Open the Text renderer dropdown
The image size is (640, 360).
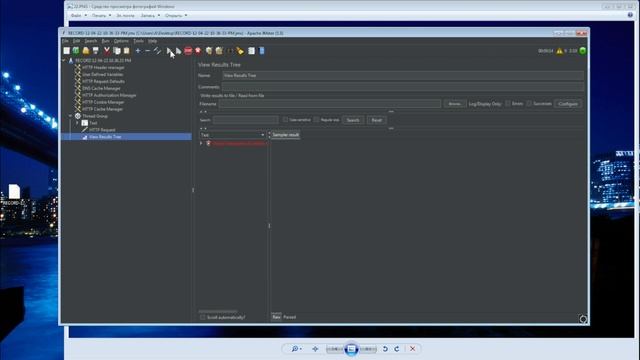point(233,135)
